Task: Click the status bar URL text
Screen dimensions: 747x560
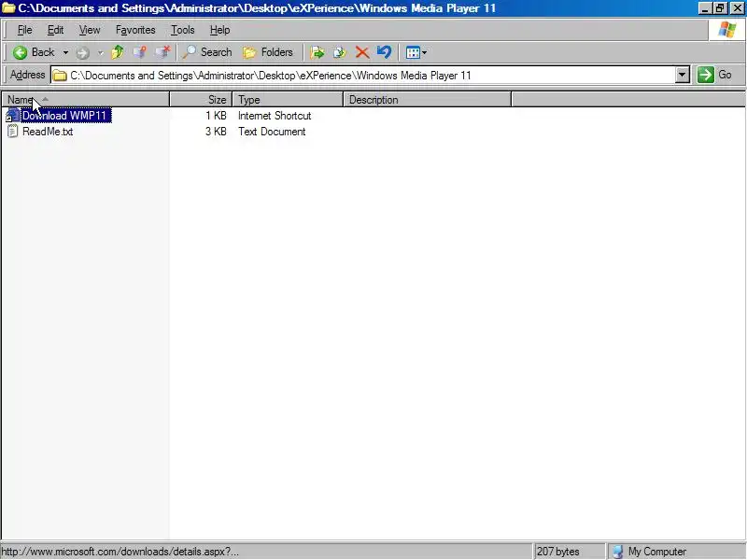Action: (120, 552)
